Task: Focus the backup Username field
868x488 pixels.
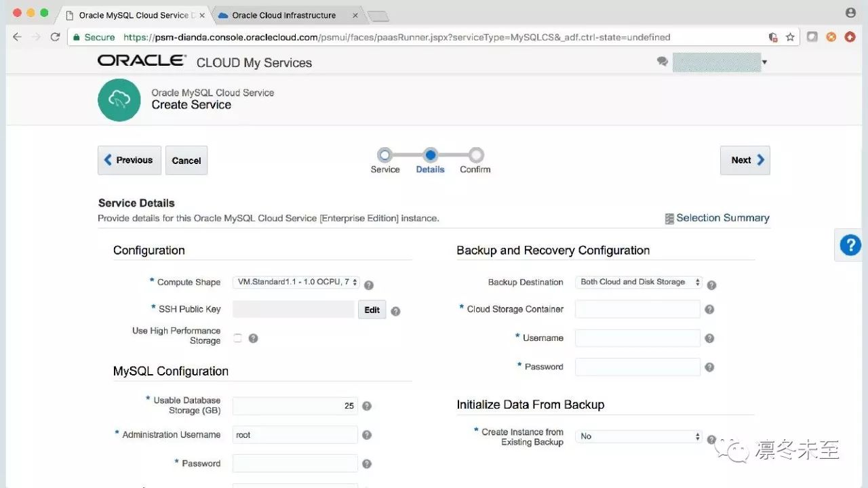Action: tap(637, 338)
